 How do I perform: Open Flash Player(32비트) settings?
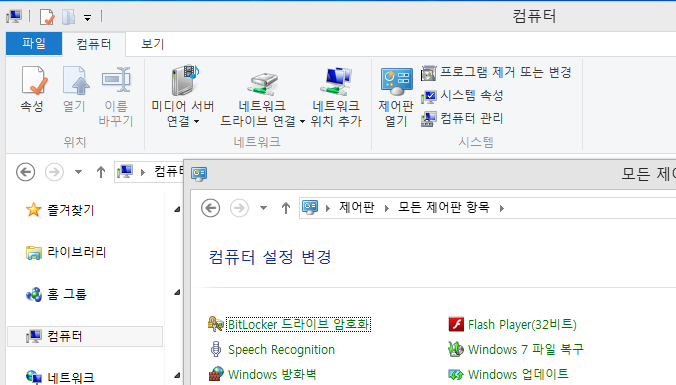tap(522, 324)
